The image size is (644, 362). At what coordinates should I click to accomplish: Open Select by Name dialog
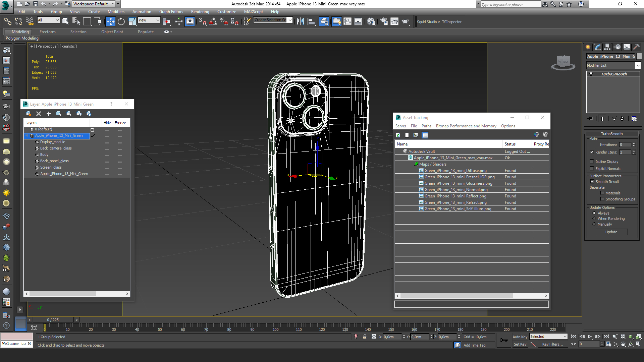(x=76, y=21)
